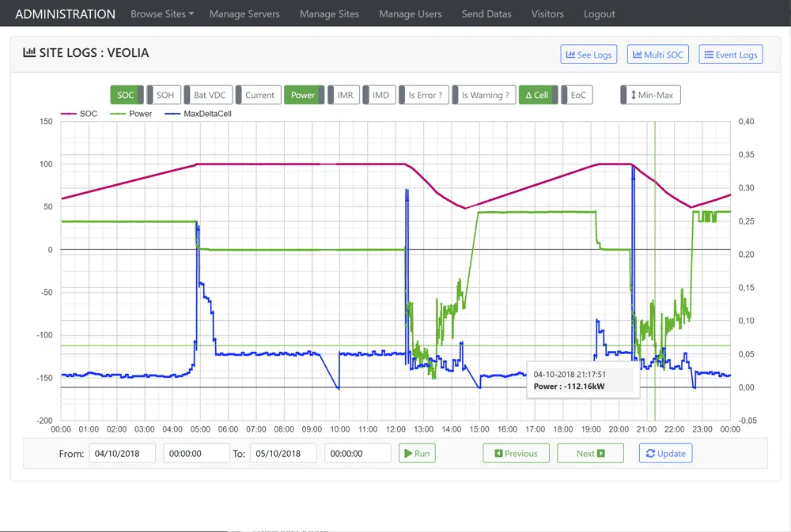Screen dimensions: 791x532
Task: Turn off the Power series
Action: pyautogui.click(x=303, y=95)
